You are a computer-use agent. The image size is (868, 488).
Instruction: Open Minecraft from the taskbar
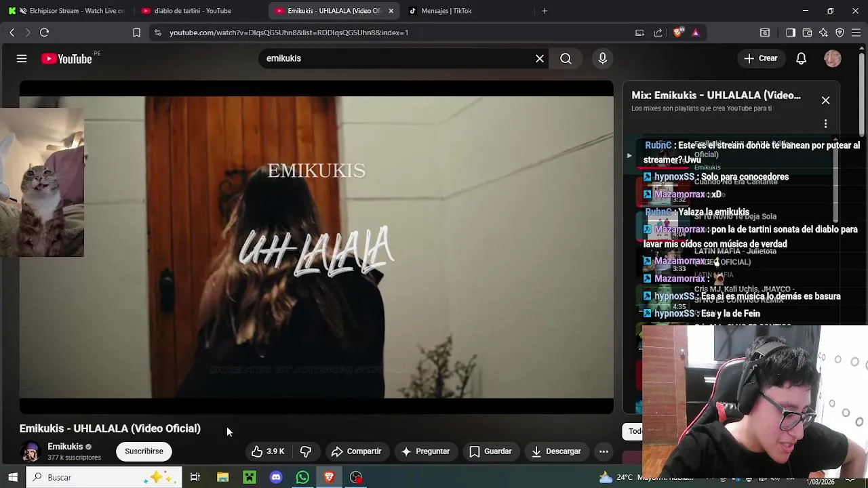point(249,477)
